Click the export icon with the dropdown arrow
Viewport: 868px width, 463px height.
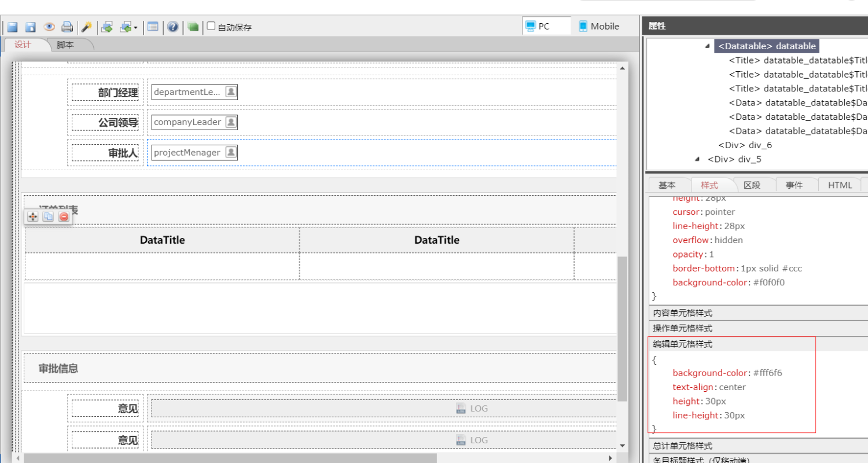tap(125, 27)
